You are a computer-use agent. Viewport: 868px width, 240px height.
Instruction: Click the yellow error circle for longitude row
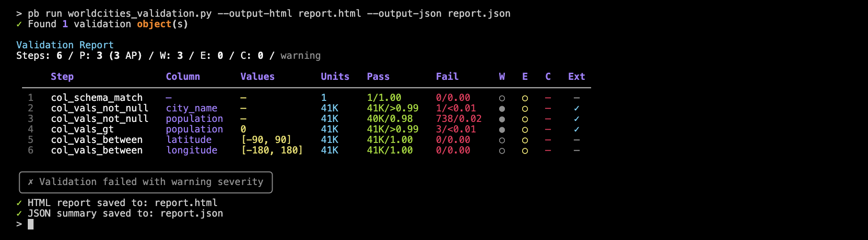coord(525,151)
